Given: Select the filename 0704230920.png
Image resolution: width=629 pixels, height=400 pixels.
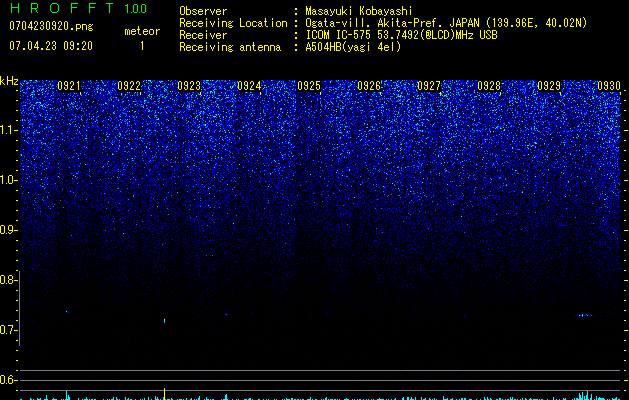Looking at the screenshot, I should pyautogui.click(x=51, y=26).
